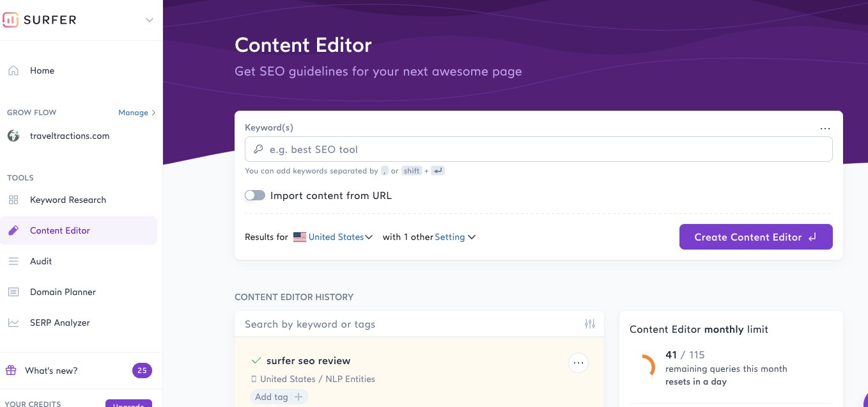Click the green checkmark on surfer seo review
This screenshot has width=868, height=407.
[x=256, y=360]
